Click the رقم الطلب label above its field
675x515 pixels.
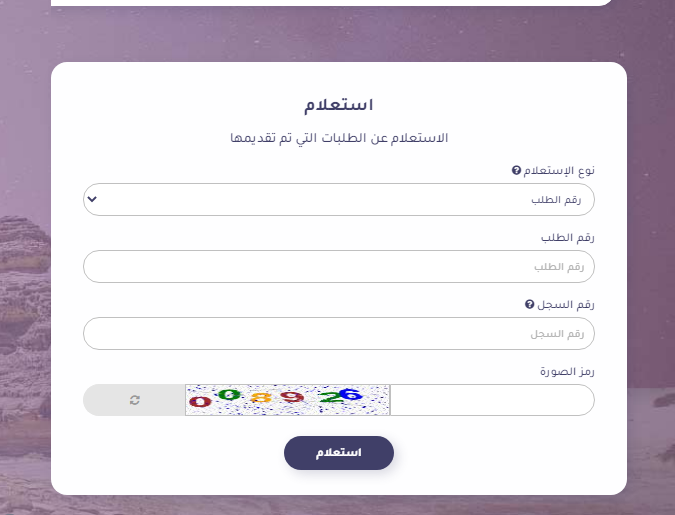[568, 238]
